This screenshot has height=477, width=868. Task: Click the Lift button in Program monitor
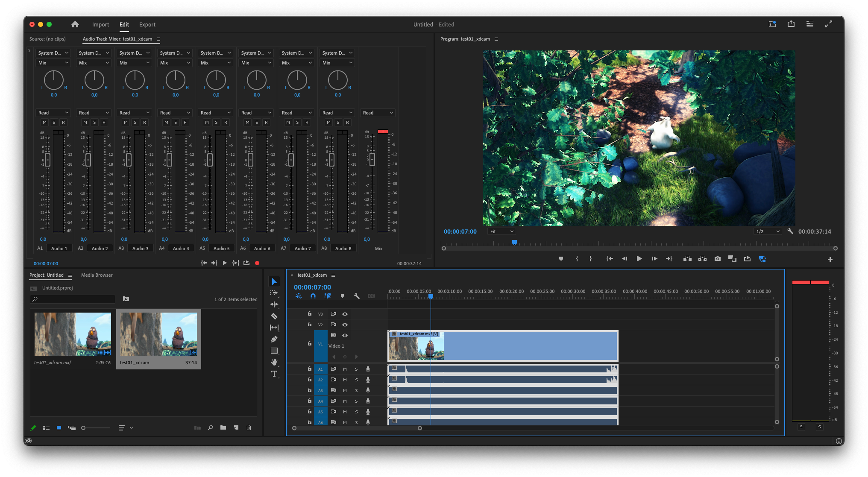click(x=687, y=259)
